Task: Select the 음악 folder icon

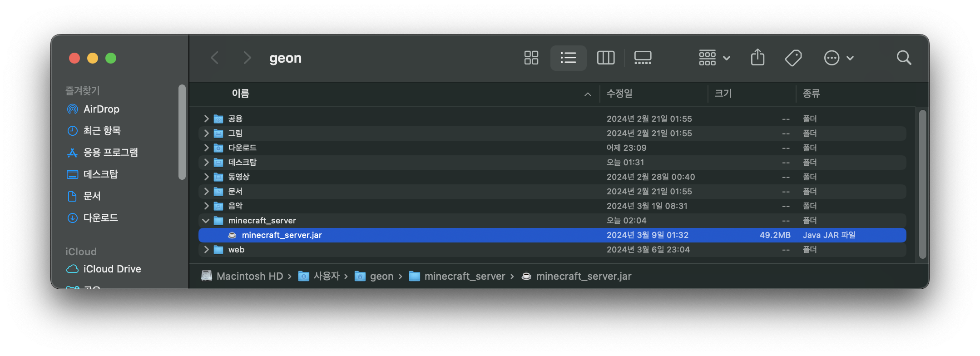Action: coord(218,206)
